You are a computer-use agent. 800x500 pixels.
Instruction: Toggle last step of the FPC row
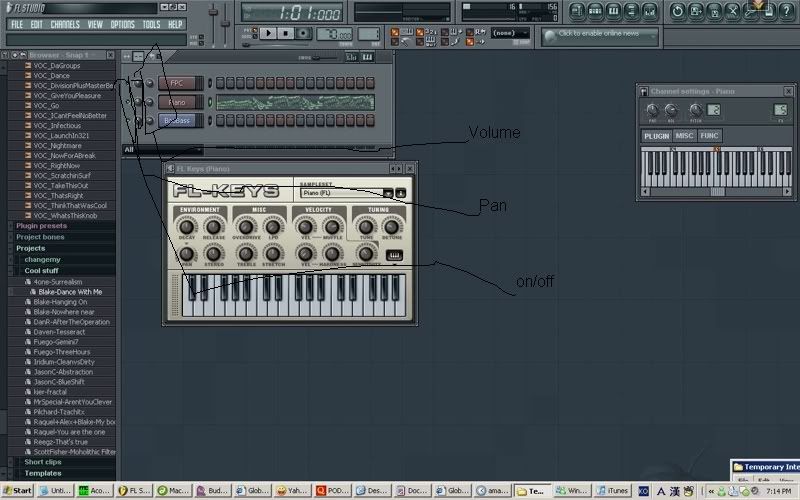tap(370, 83)
